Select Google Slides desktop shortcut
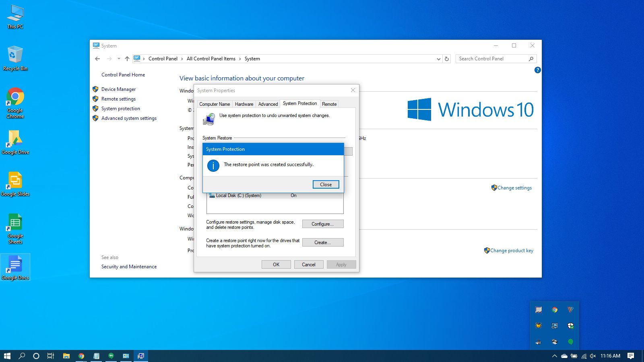The height and width of the screenshot is (362, 644). [15, 184]
